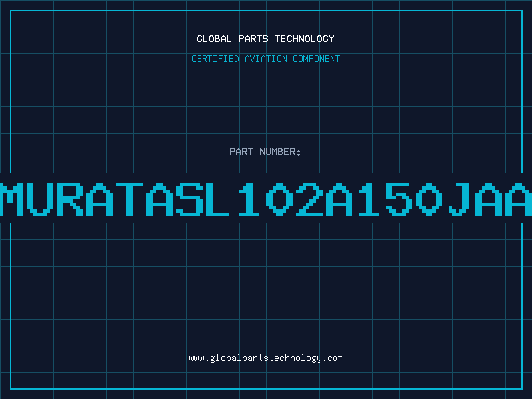Select the CERTIFIED AVIATION COMPONENT subtitle

pos(265,59)
